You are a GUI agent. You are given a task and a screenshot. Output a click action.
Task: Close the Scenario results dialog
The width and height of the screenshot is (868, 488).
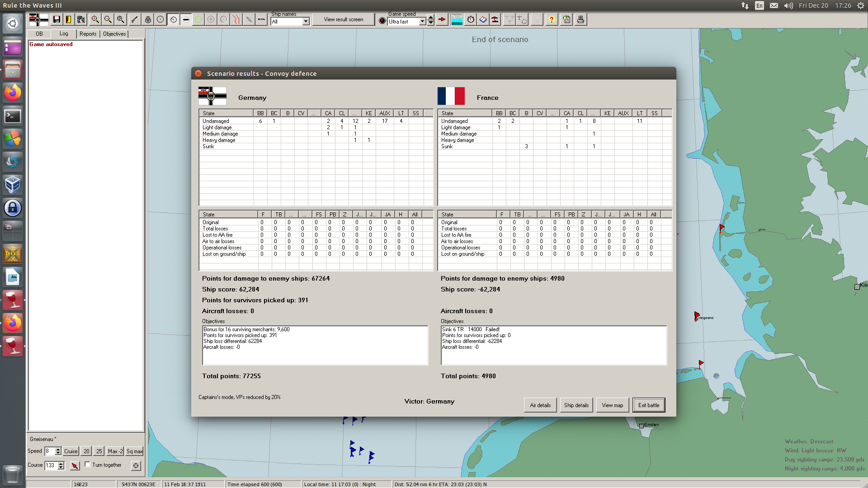pyautogui.click(x=198, y=73)
